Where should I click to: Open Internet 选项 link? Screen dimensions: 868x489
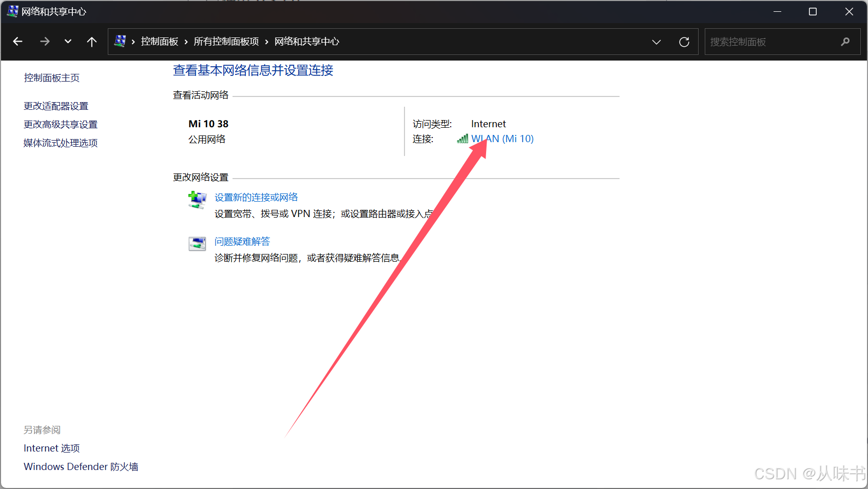click(x=52, y=448)
